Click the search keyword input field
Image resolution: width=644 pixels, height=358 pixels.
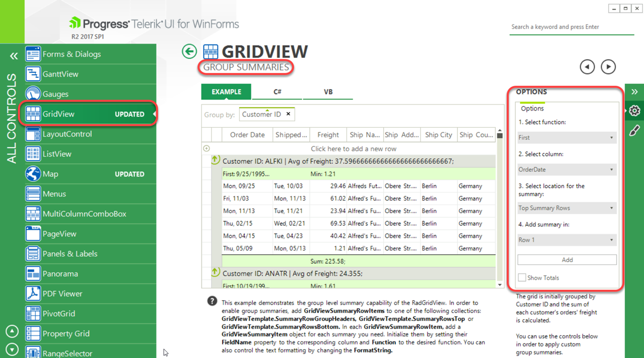tap(572, 27)
